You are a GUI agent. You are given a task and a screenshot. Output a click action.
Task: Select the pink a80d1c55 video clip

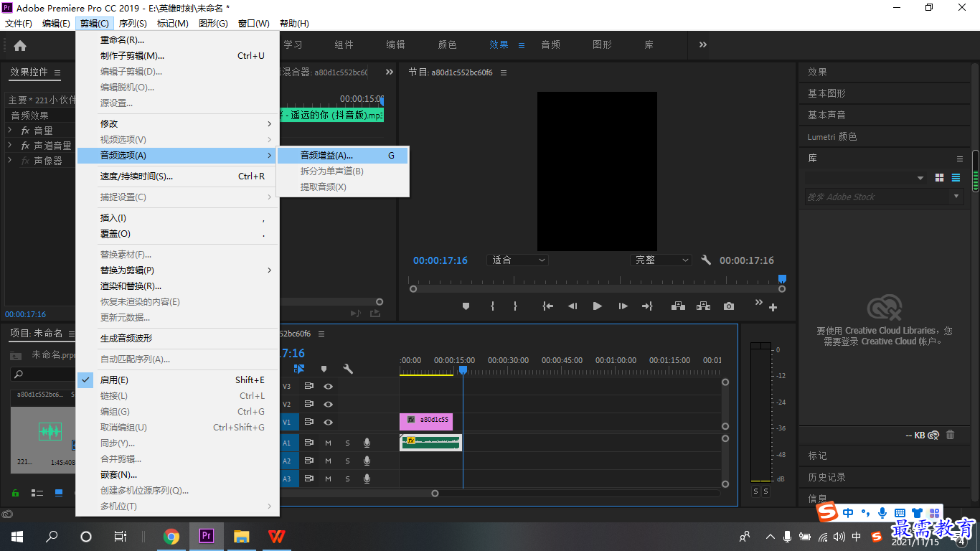click(426, 421)
